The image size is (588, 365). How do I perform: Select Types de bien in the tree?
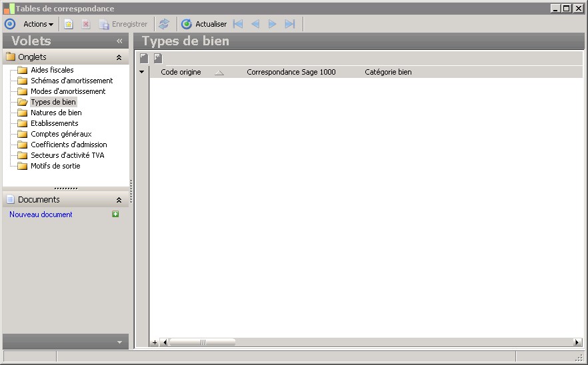pyautogui.click(x=53, y=102)
